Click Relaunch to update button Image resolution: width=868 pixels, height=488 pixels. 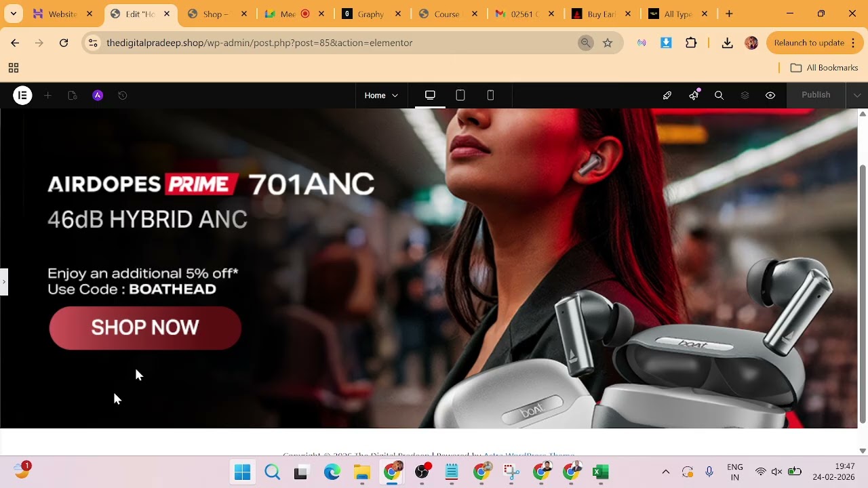click(814, 43)
